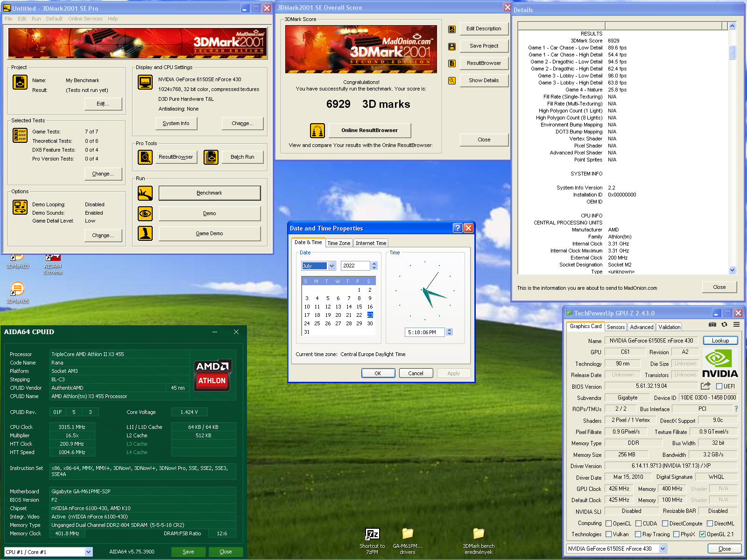Image resolution: width=747 pixels, height=560 pixels.
Task: Click the monitor icon in Display and CPU Settings
Action: pos(145,82)
